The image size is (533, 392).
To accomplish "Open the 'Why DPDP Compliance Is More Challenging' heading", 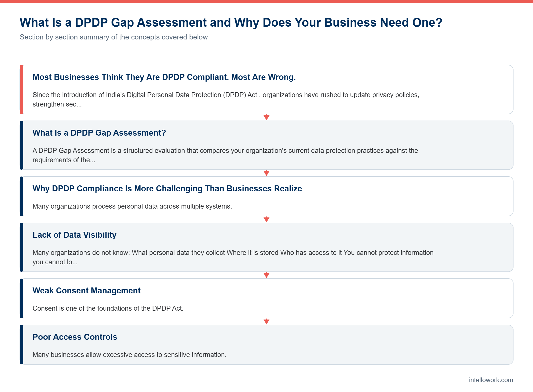I will point(167,189).
